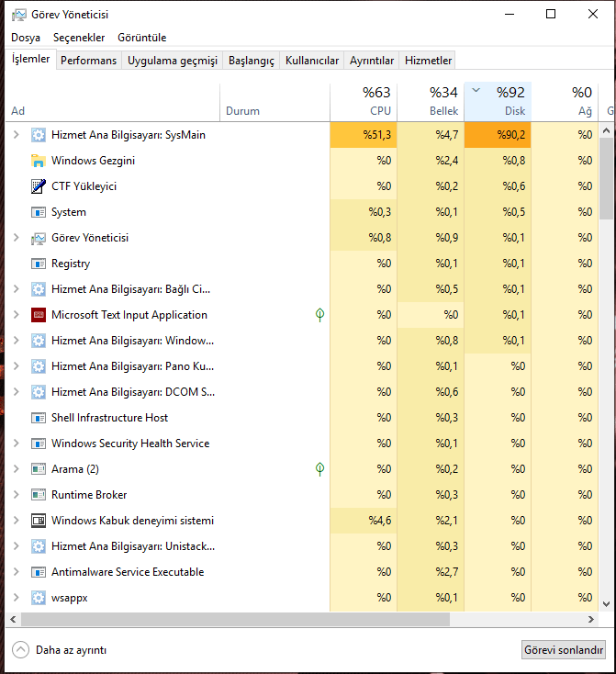The height and width of the screenshot is (674, 616).
Task: Expand Hizmet Ana Bilgisayarı: Bağlı Ci... row
Action: pyautogui.click(x=17, y=289)
